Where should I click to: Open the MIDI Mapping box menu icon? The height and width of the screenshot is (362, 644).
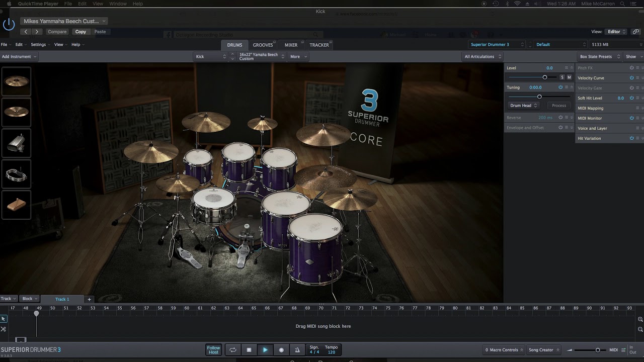pos(637,108)
